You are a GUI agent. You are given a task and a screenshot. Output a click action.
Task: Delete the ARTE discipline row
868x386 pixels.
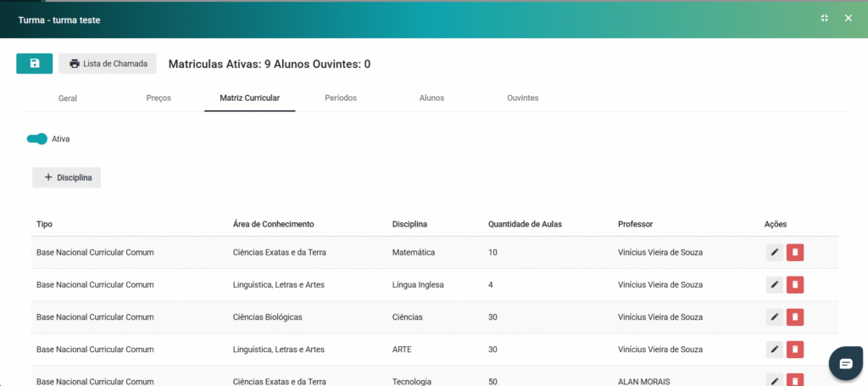(795, 350)
